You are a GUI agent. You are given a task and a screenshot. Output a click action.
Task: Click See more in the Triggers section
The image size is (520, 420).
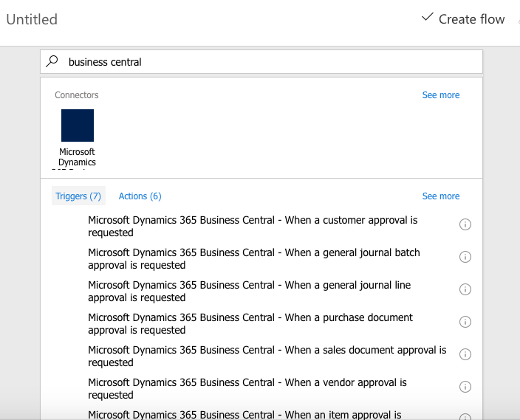pyautogui.click(x=440, y=196)
